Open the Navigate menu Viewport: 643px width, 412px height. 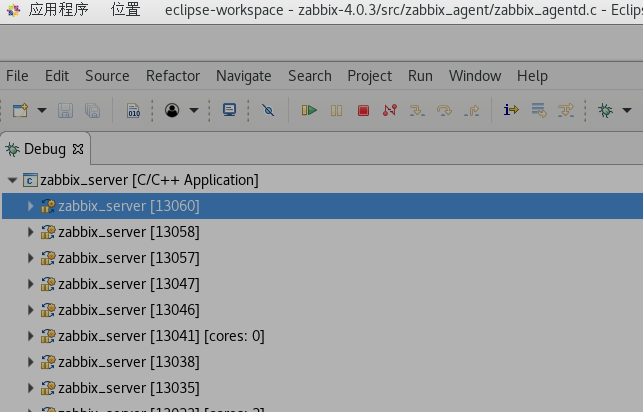(244, 76)
